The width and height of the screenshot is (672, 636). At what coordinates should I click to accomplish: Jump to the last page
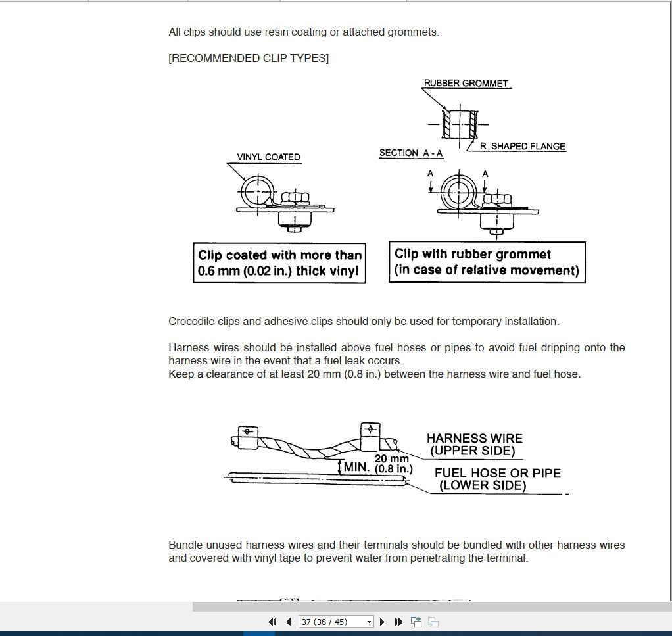398,622
